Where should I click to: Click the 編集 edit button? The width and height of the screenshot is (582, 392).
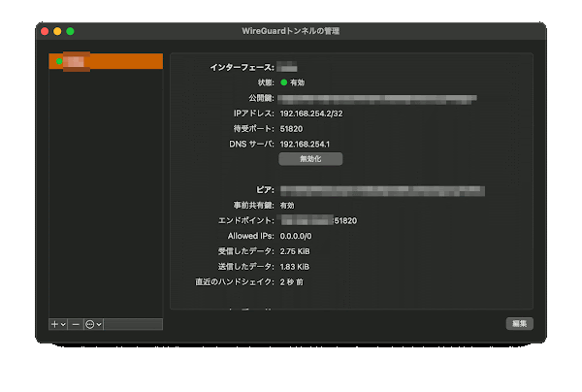[520, 324]
